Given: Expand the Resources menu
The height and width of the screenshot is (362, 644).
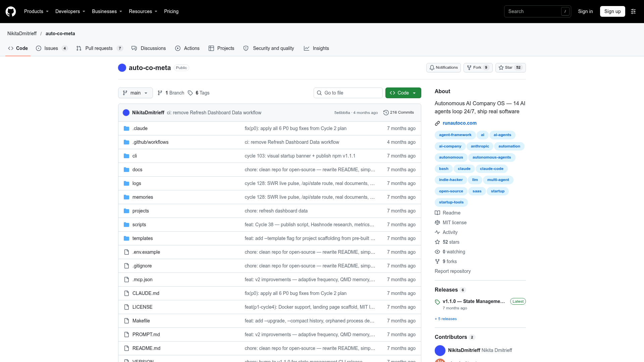Looking at the screenshot, I should click(x=143, y=11).
